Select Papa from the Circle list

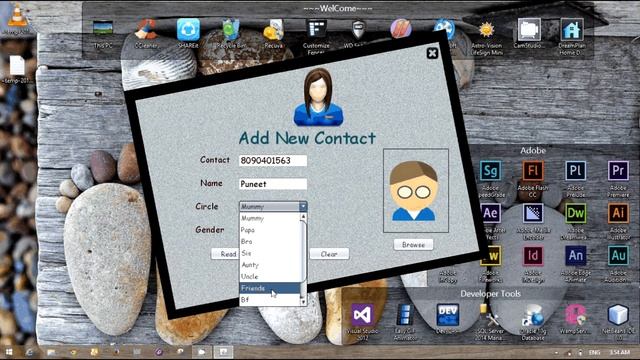pos(270,230)
